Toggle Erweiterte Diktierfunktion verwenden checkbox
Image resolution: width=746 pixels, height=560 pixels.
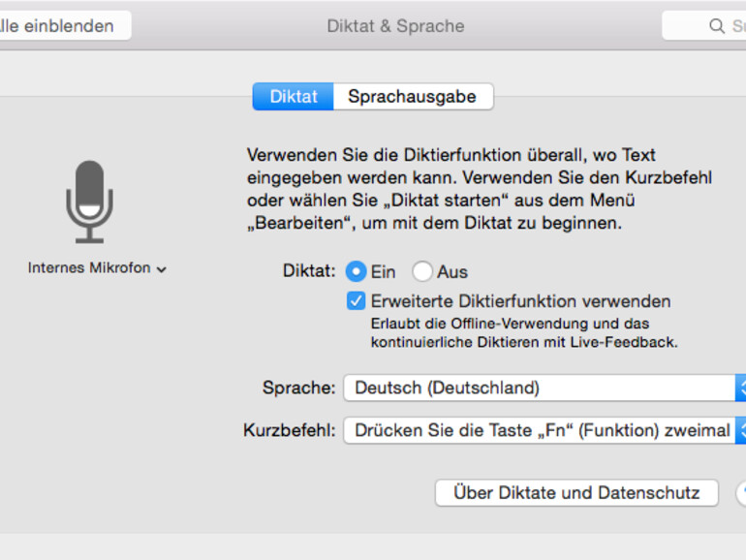point(357,301)
